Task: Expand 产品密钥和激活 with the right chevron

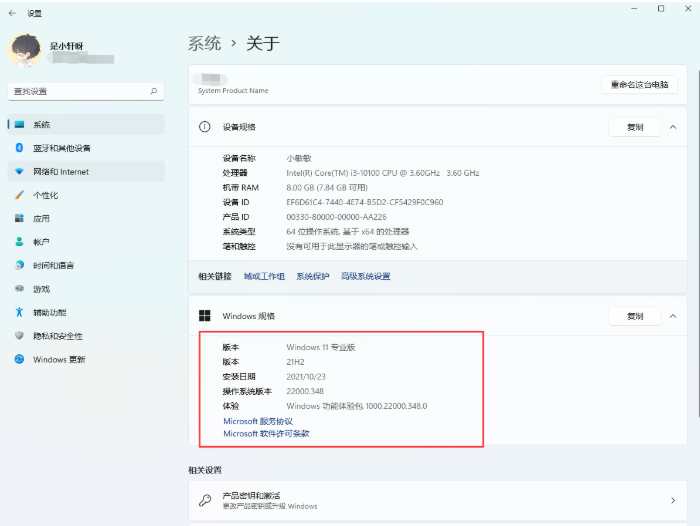Action: [x=673, y=501]
